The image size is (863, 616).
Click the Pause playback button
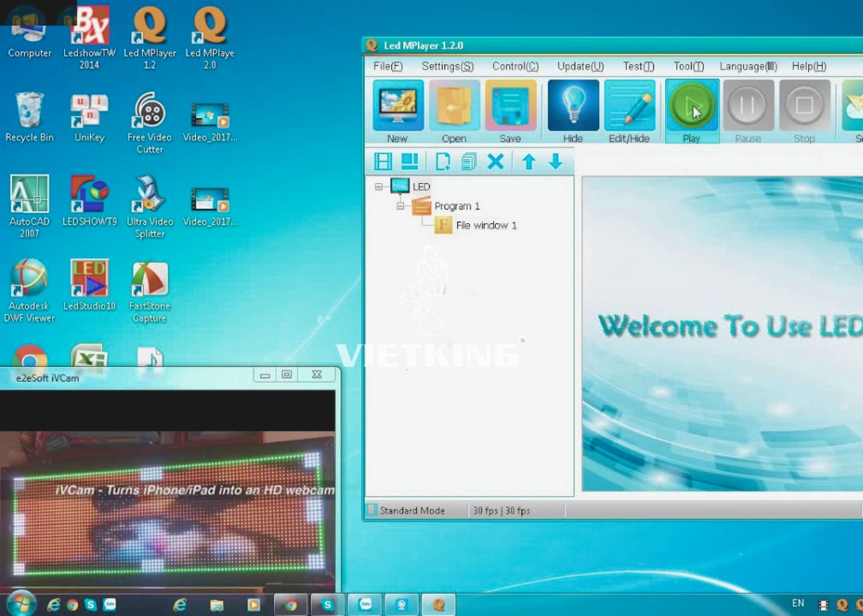[x=748, y=111]
